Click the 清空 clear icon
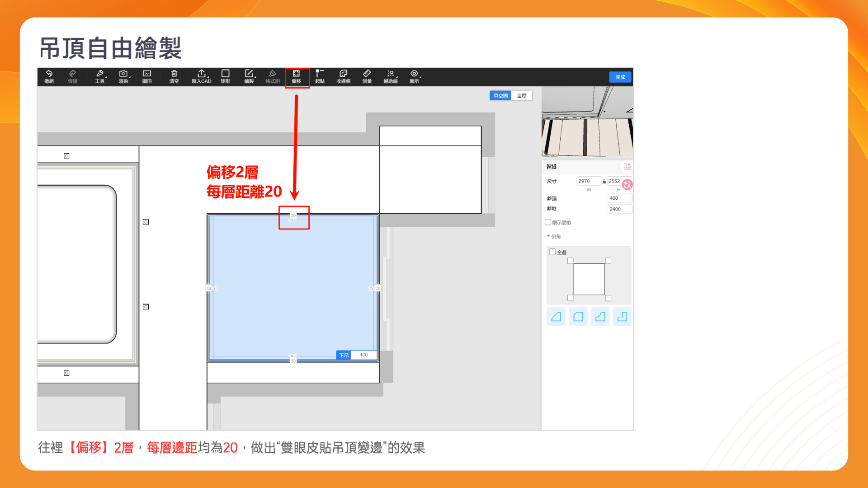This screenshot has height=488, width=868. pyautogui.click(x=174, y=76)
